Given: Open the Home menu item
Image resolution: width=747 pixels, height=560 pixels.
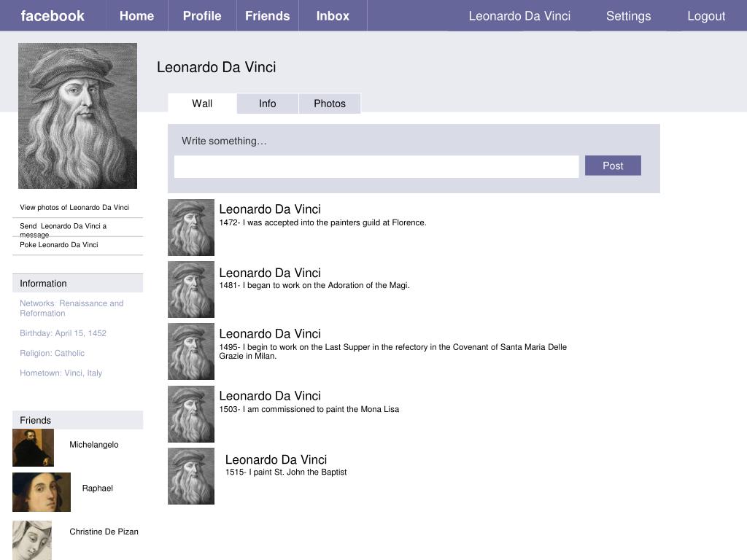Looking at the screenshot, I should (136, 16).
